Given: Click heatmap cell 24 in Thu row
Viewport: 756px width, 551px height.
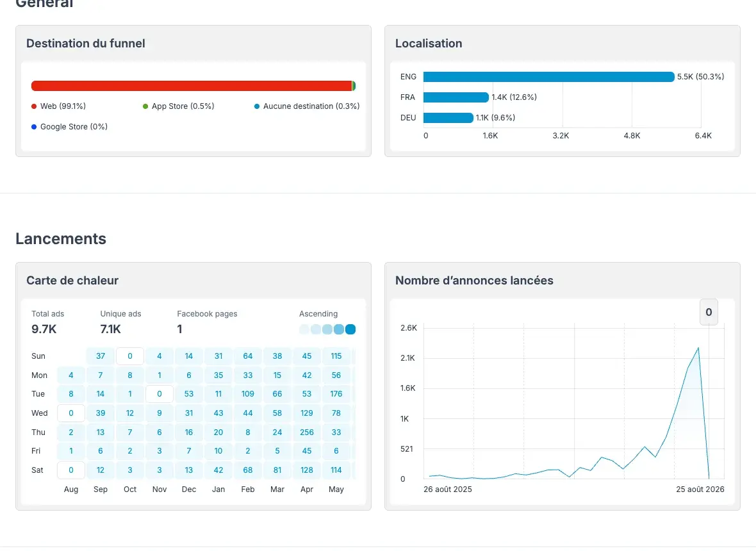Looking at the screenshot, I should [277, 432].
